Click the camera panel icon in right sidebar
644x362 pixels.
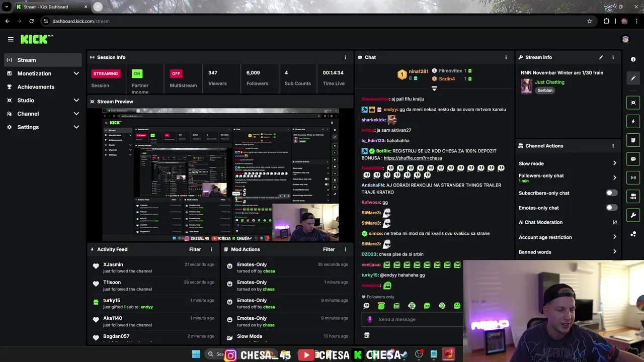point(633,196)
